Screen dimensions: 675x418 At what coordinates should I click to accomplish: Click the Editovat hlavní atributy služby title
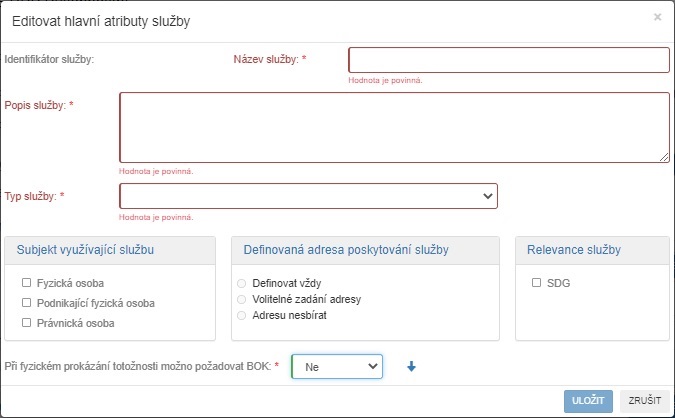(101, 20)
